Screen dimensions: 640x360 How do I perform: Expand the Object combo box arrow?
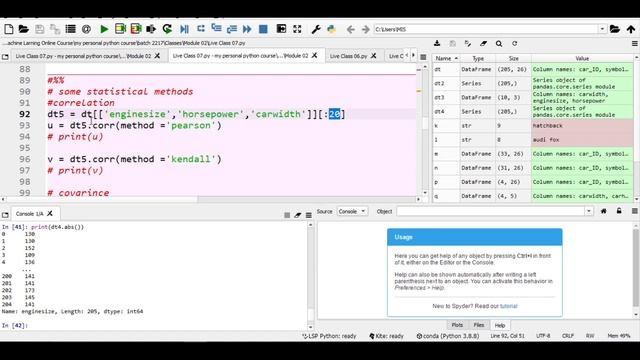pos(589,211)
